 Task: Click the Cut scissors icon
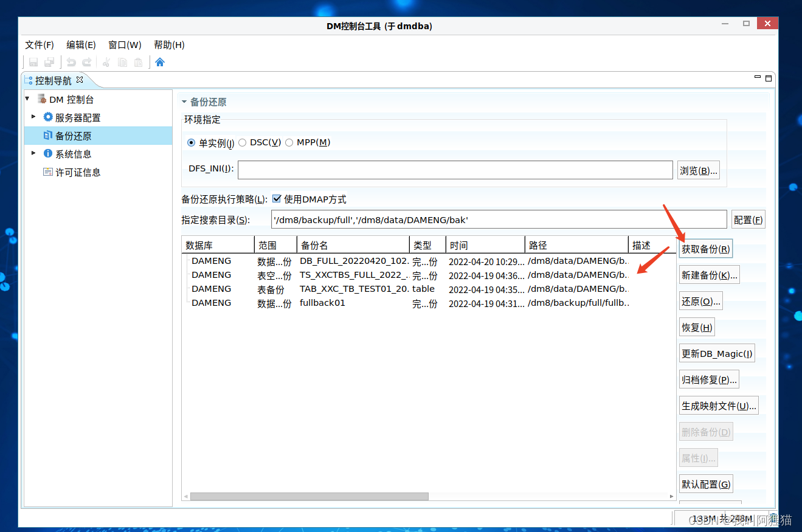pos(106,62)
